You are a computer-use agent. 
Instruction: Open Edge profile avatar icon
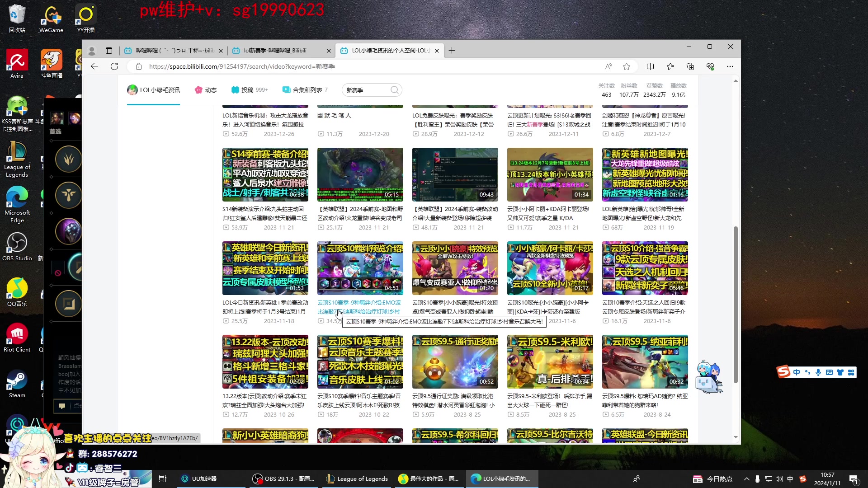92,51
